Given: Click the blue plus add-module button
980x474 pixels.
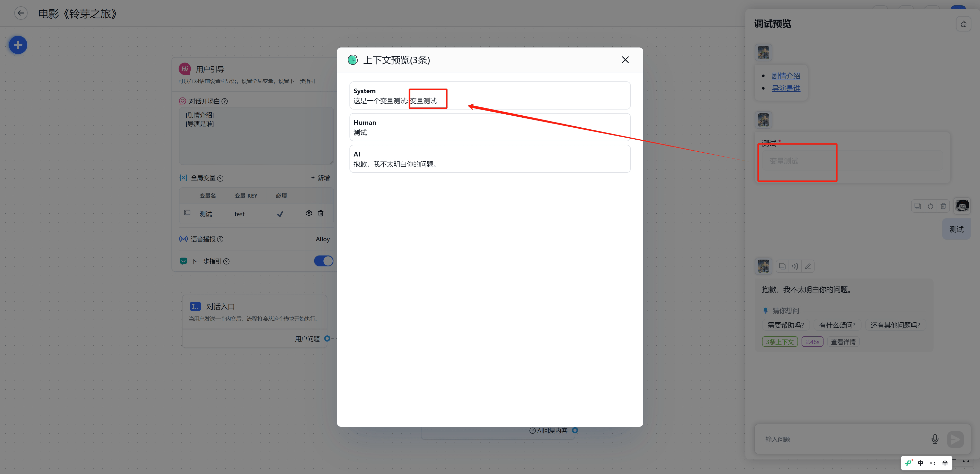Looking at the screenshot, I should point(18,45).
